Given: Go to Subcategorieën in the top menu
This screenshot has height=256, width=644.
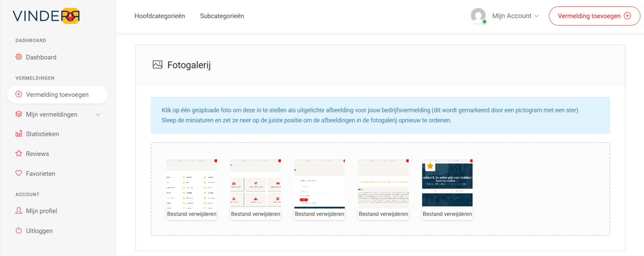Looking at the screenshot, I should click(222, 16).
